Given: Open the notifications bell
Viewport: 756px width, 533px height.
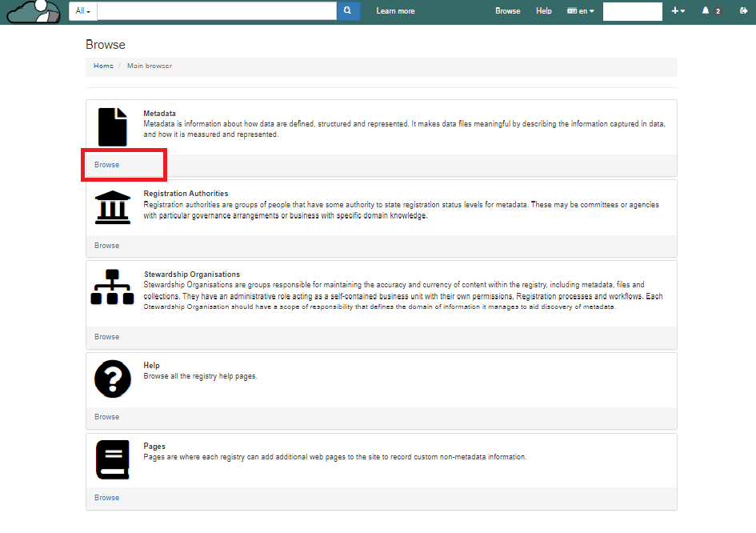Looking at the screenshot, I should click(x=706, y=11).
